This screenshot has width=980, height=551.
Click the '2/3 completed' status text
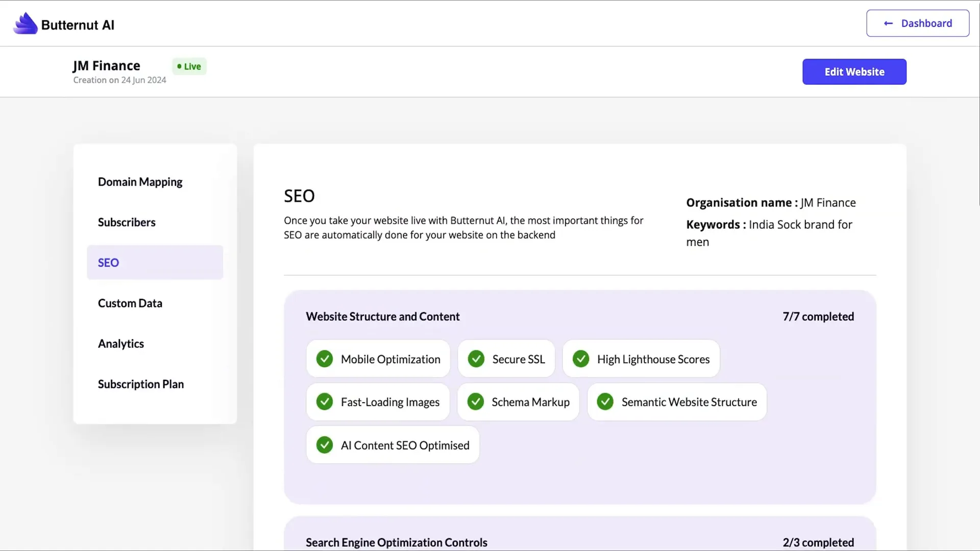pos(818,542)
